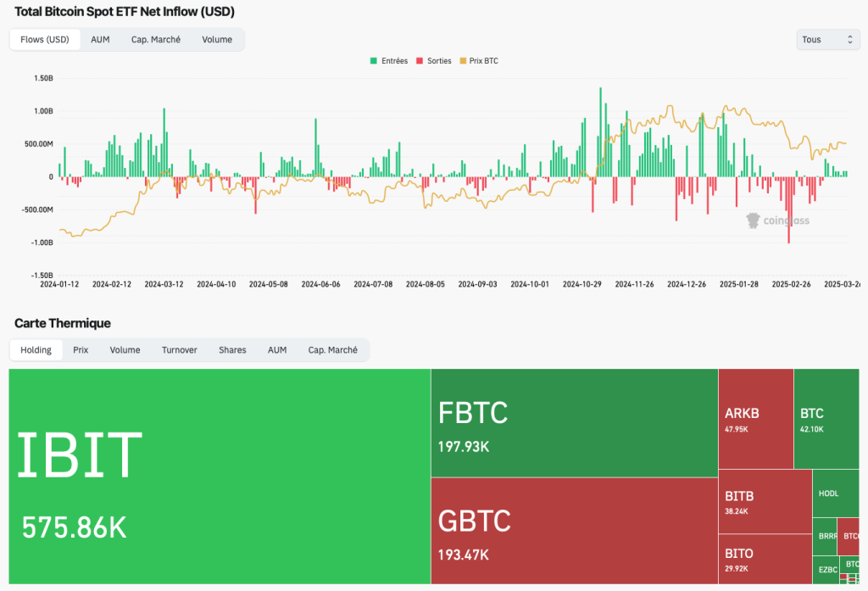
Task: Switch to the AUM tab above the chart
Action: point(100,39)
